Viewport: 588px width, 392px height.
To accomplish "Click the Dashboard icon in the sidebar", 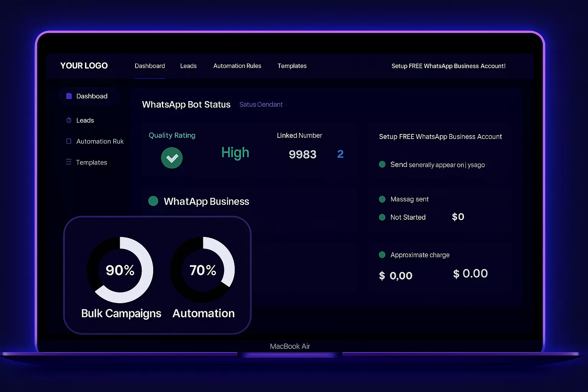I will click(x=69, y=96).
